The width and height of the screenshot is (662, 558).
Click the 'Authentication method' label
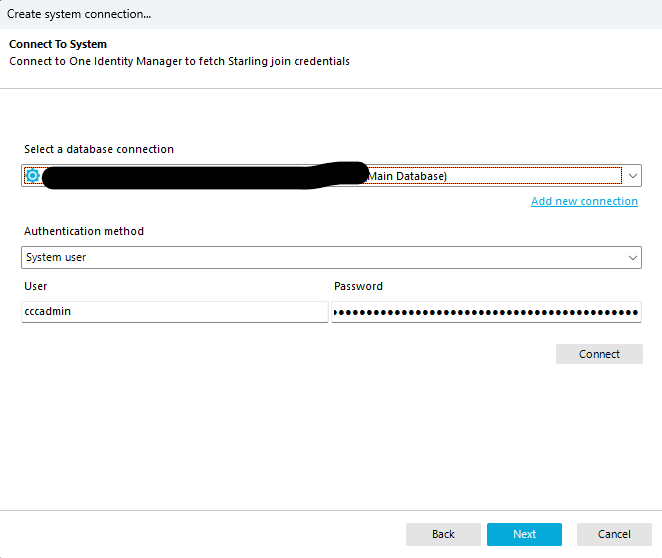click(x=84, y=231)
